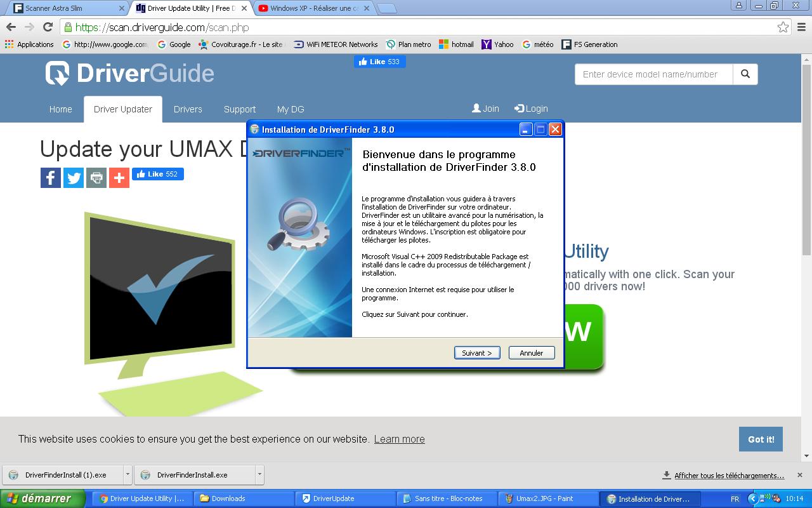812x508 pixels.
Task: Bookmark this page with the star icon
Action: pos(783,27)
